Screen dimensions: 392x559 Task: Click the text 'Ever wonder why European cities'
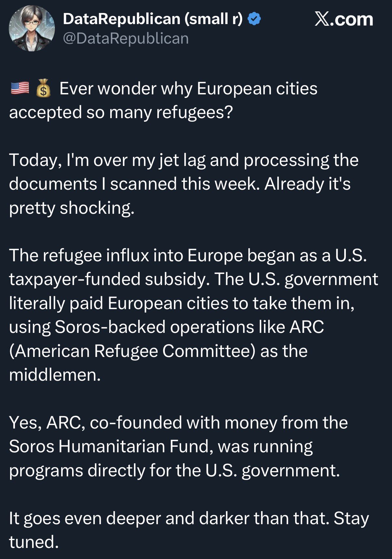pos(189,89)
